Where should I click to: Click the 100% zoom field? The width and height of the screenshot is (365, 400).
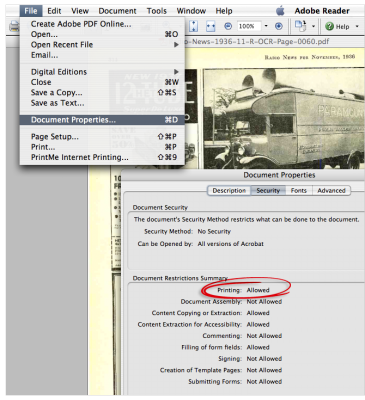(249, 26)
